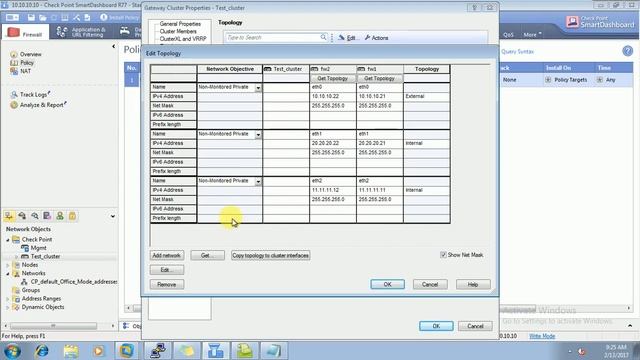The width and height of the screenshot is (640, 360).
Task: Click the External topology cell for eth0
Action: click(427, 96)
